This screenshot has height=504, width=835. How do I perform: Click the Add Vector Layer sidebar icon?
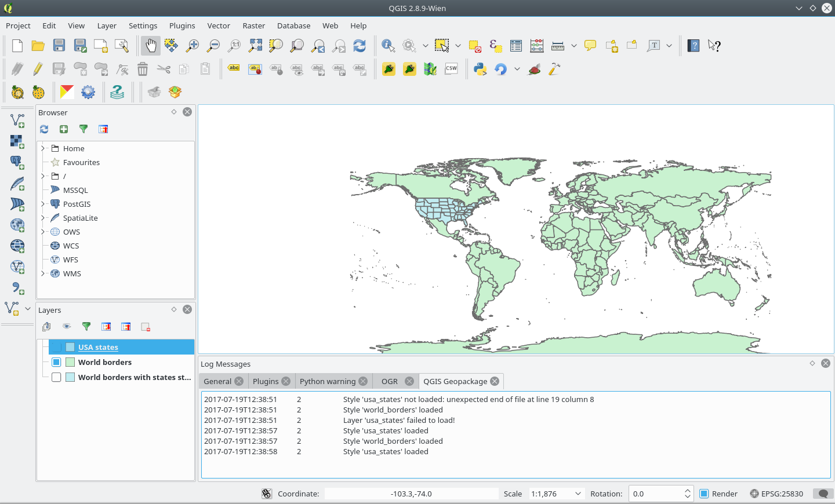(x=17, y=120)
